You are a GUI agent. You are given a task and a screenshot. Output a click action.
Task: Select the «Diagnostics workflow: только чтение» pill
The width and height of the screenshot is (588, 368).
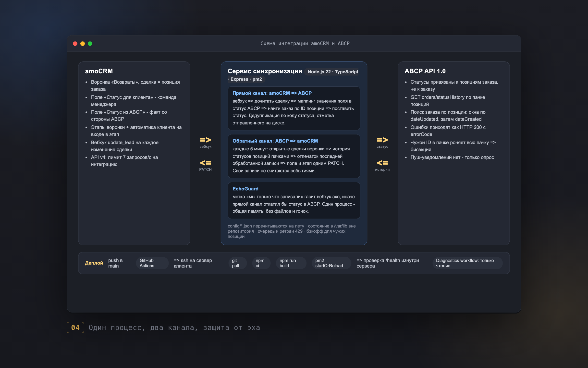[467, 263]
